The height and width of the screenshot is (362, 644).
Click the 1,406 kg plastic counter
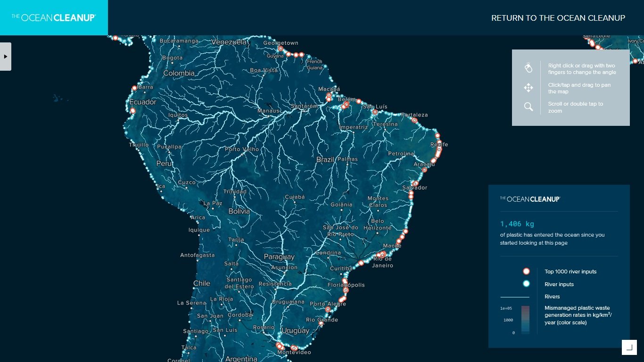517,224
